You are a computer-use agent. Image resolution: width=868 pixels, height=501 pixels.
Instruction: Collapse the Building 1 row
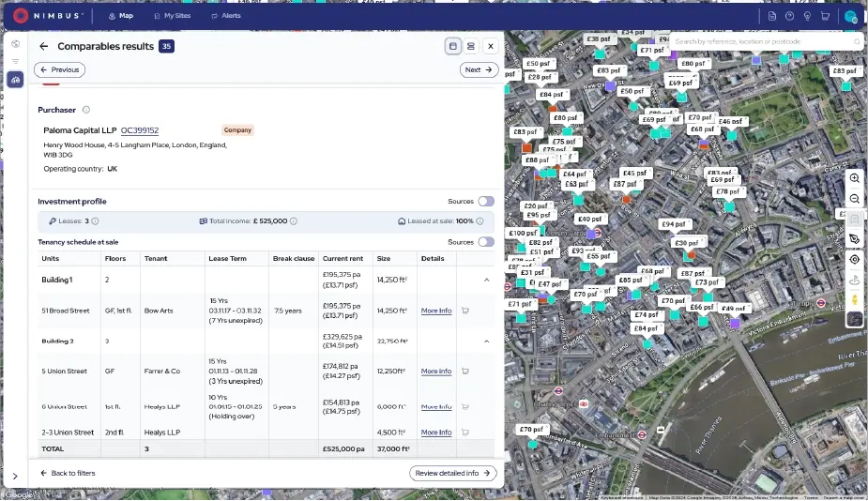pos(487,281)
